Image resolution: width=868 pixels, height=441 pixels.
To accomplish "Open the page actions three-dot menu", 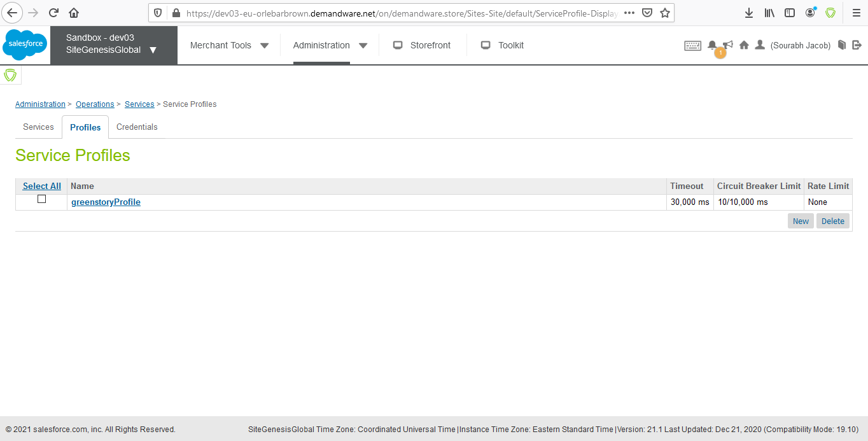I will tap(629, 13).
